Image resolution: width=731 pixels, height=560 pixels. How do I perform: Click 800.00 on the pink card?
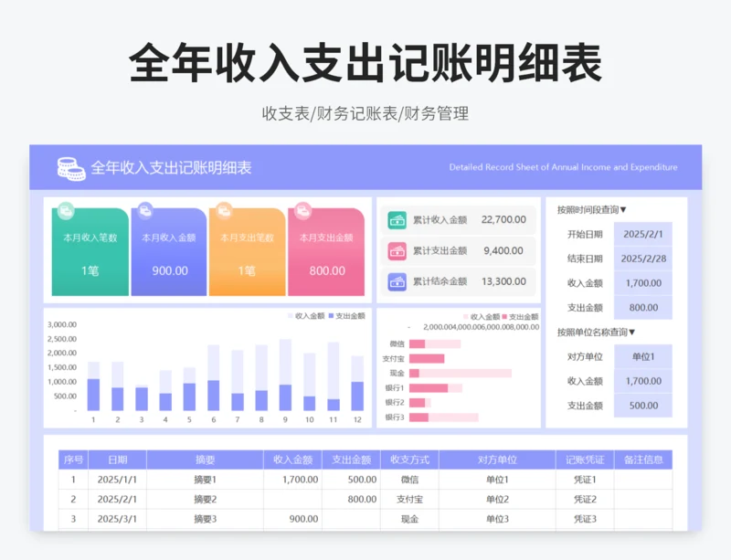327,271
